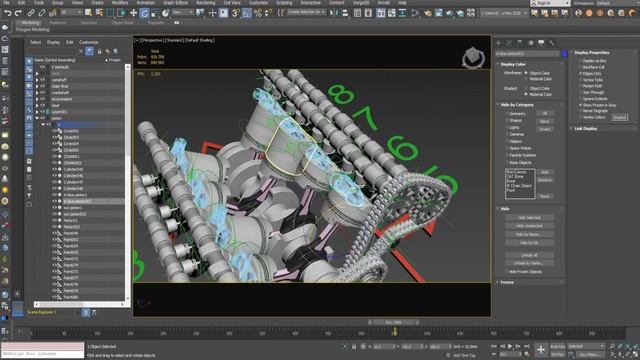Open the Display menu in Scene Explorer
Viewport: 640px width, 360px height.
click(x=53, y=42)
